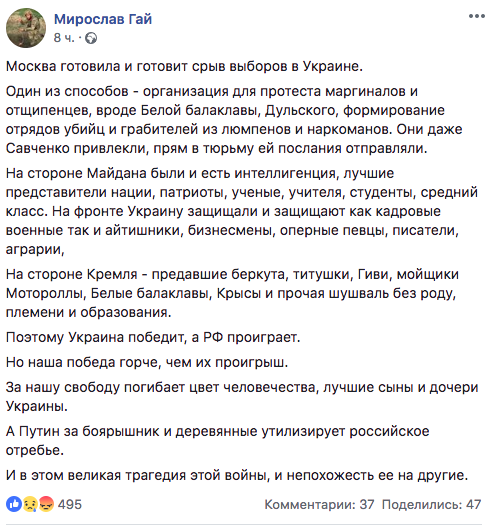Screen dimensions: 490x525
Task: Click the paragraph starting "Москва готовила и готовит"
Action: [x=184, y=66]
